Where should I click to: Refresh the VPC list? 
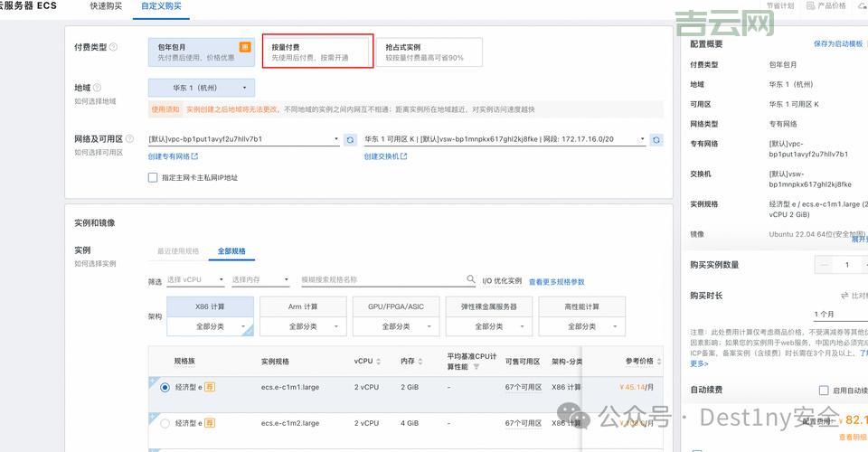pyautogui.click(x=350, y=140)
